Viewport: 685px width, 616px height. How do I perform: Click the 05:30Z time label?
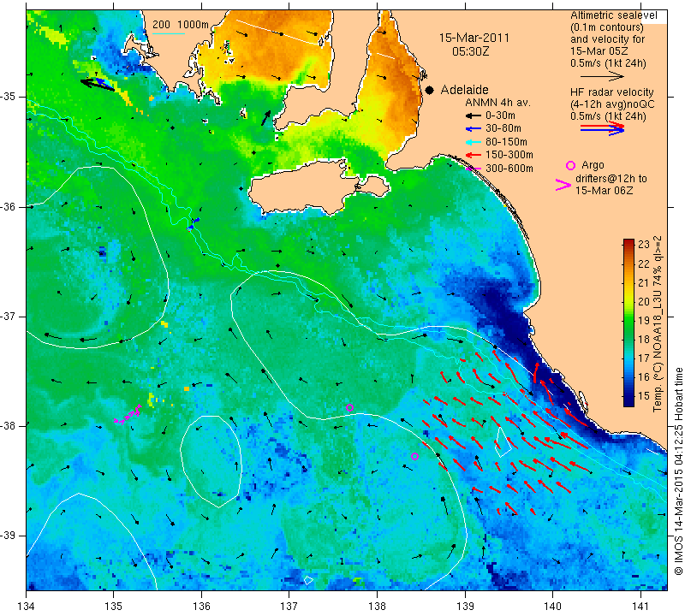click(470, 51)
